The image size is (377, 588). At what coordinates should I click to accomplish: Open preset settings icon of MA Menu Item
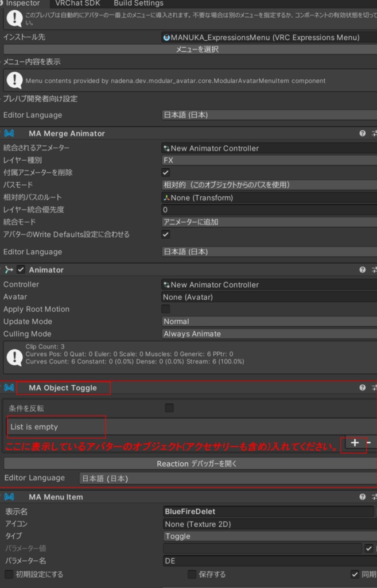point(374,497)
